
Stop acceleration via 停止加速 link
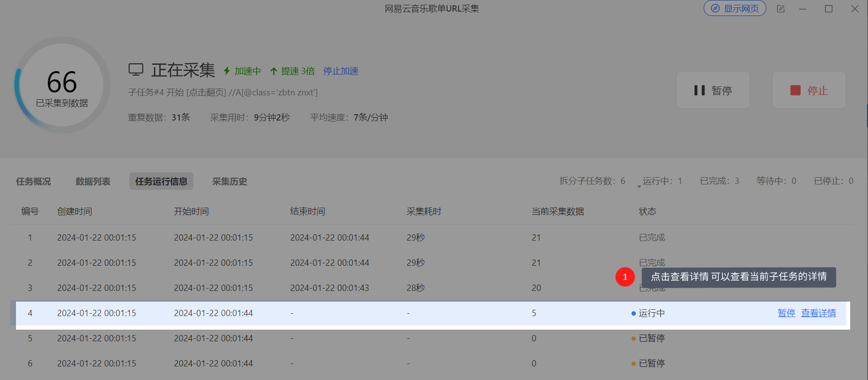coord(341,71)
